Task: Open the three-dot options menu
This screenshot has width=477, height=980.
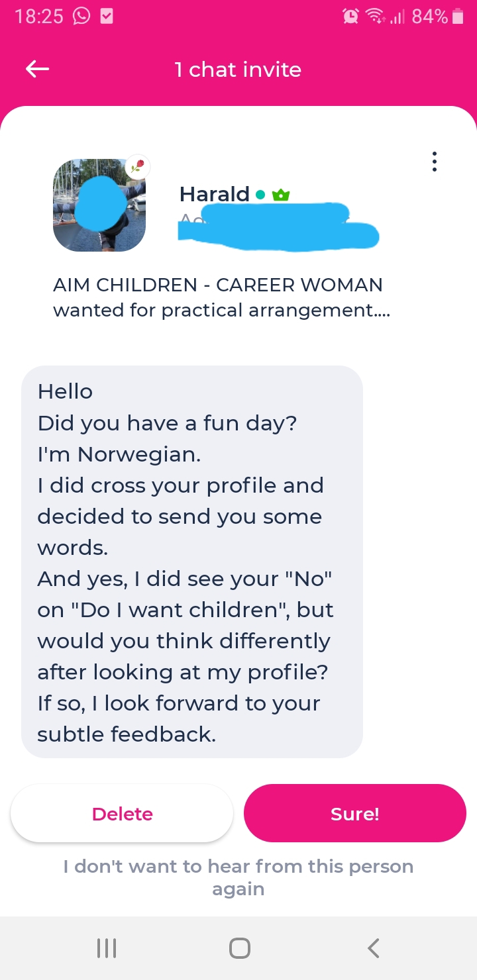Action: pyautogui.click(x=434, y=162)
